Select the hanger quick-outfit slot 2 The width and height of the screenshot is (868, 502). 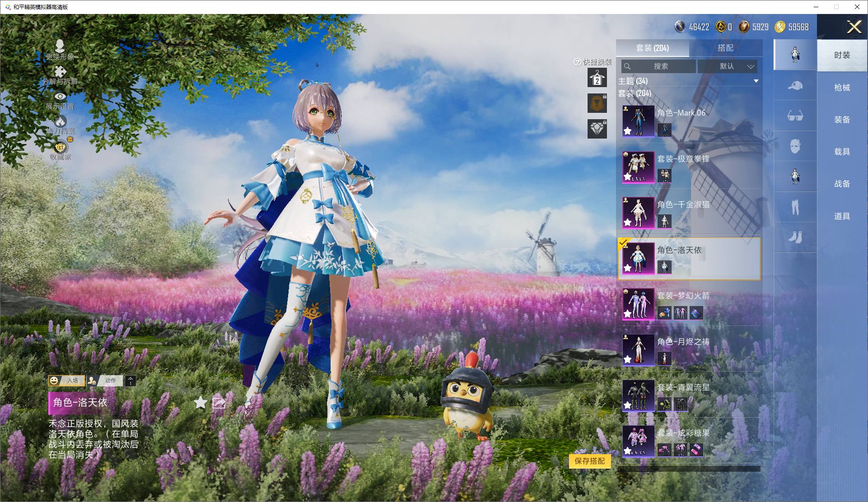click(597, 78)
